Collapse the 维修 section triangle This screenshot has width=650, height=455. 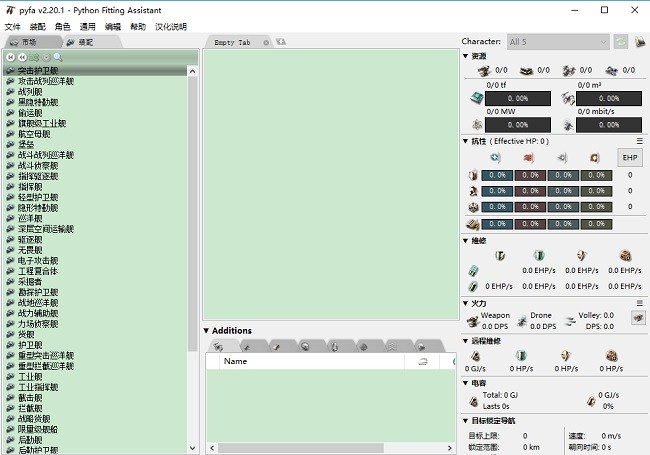pyautogui.click(x=466, y=241)
